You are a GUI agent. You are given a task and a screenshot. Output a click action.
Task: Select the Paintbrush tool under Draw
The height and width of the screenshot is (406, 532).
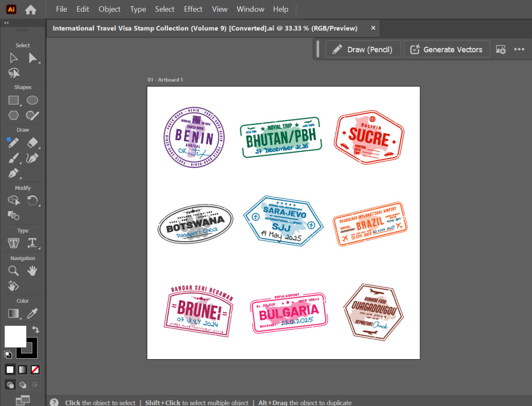14,158
